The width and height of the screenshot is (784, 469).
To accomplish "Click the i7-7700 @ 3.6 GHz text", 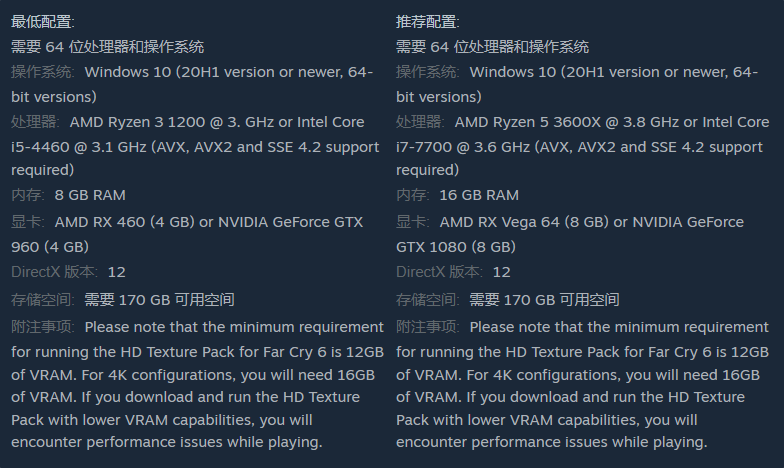I will tap(463, 147).
